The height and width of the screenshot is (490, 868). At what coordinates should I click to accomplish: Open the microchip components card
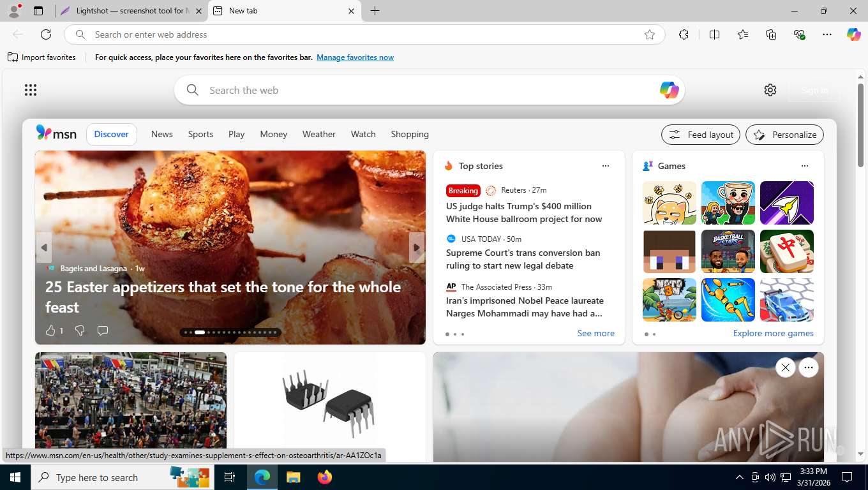[329, 406]
